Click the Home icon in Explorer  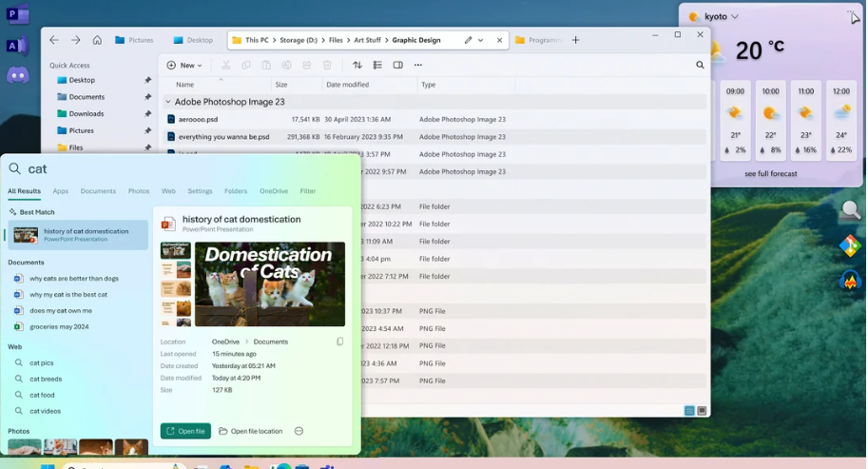coord(97,40)
